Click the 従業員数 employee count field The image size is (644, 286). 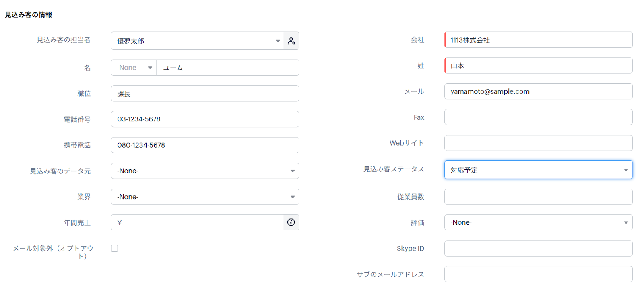coord(538,197)
